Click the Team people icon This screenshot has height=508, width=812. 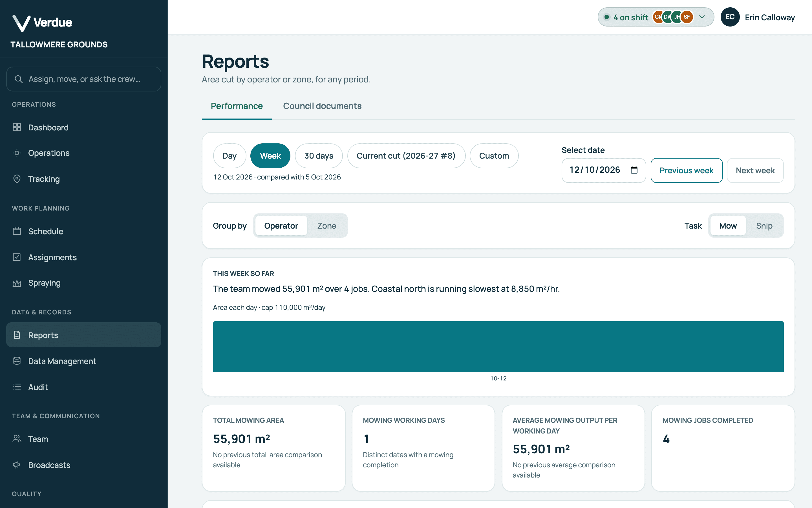tap(17, 439)
